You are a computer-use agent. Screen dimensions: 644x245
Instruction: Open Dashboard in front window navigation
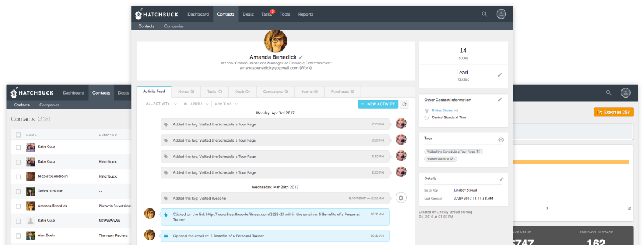click(198, 14)
